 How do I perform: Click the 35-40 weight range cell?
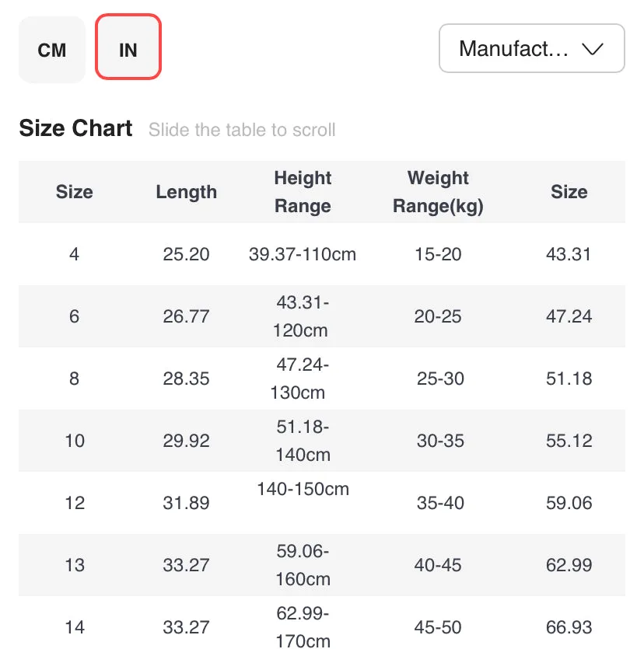pyautogui.click(x=440, y=503)
